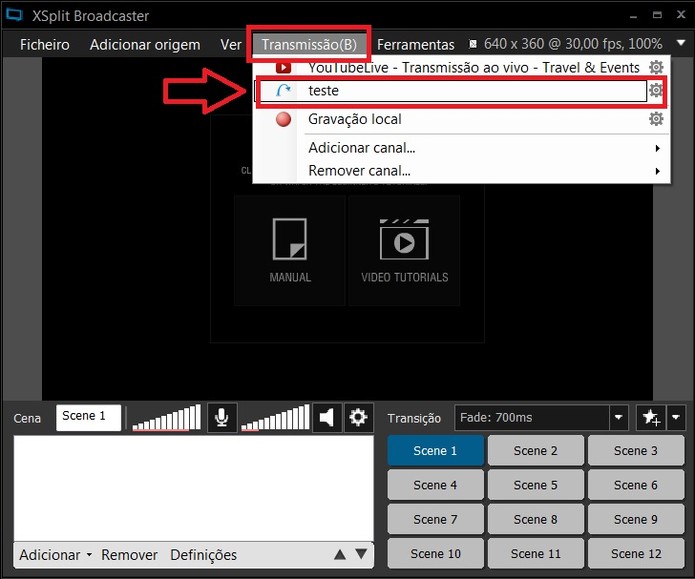The width and height of the screenshot is (695, 579).
Task: Click the resolution lock icon before 640 x 360
Action: [473, 44]
